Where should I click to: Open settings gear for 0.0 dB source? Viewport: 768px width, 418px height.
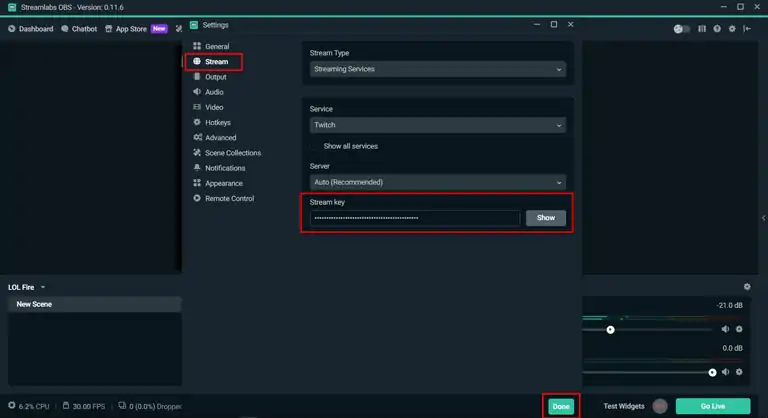[739, 372]
